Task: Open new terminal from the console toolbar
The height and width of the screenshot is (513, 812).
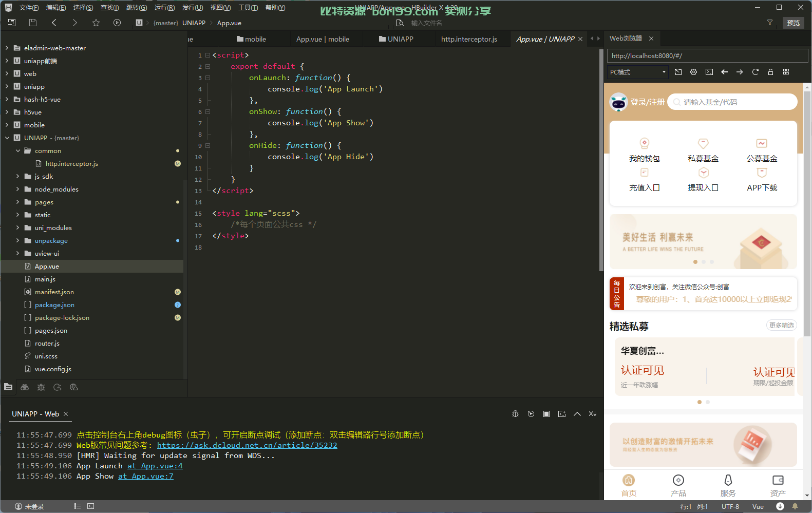Action: (562, 414)
